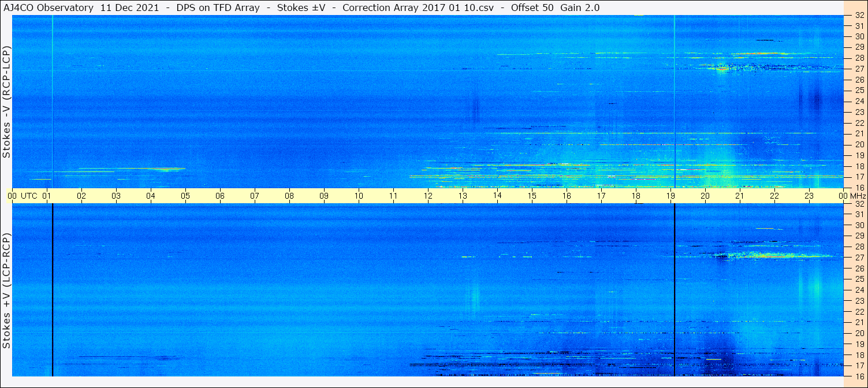Select the 15 hour tick label
The width and height of the screenshot is (868, 388).
(x=532, y=196)
